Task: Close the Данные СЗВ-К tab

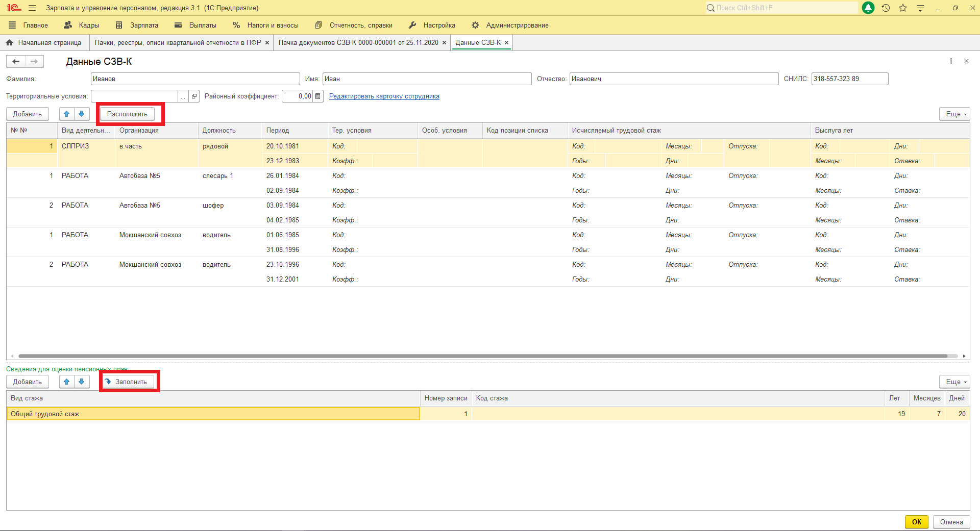Action: (x=506, y=43)
